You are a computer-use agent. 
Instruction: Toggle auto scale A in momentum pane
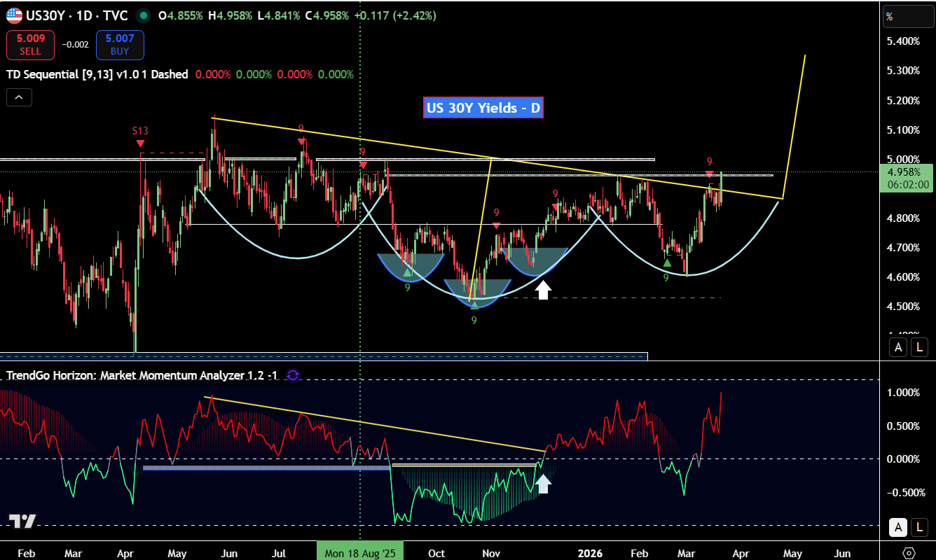899,527
